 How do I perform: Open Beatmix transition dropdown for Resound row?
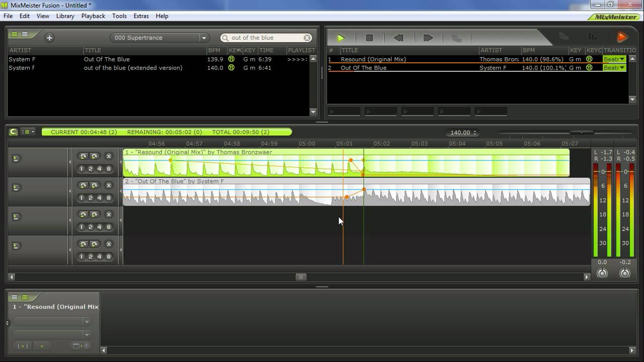[614, 59]
